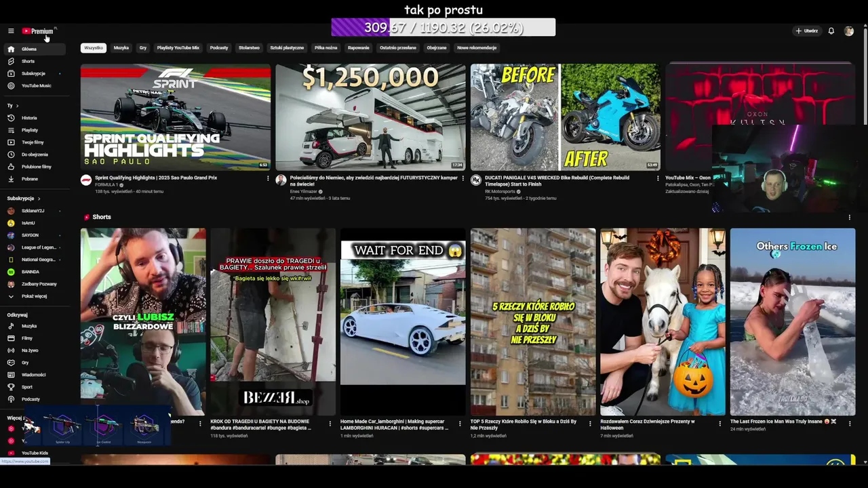
Task: Open Sport in the sidebar
Action: (x=34, y=387)
